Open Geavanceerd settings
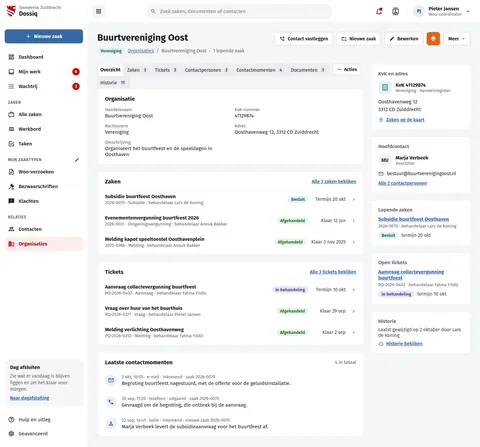 coord(44,434)
